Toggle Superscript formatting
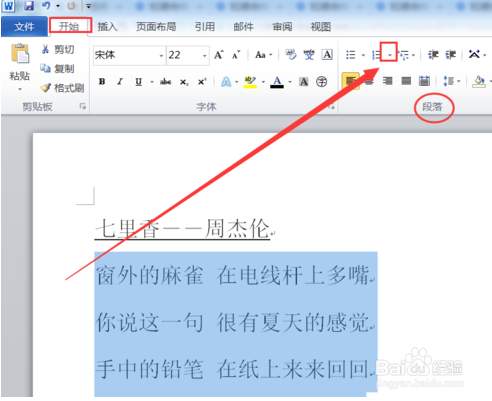This screenshot has width=492, height=401. tap(202, 82)
